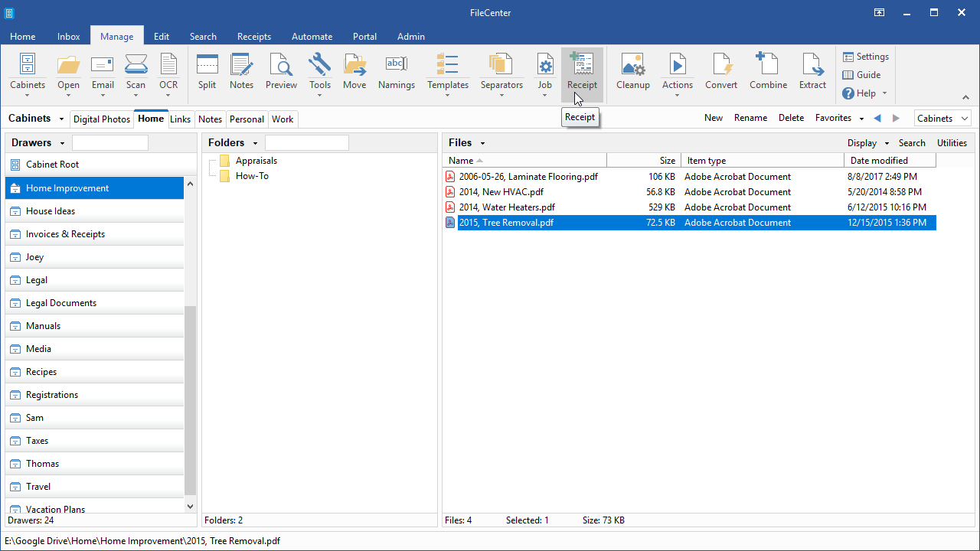Click the drawers list scrollbar down arrow

tap(191, 506)
